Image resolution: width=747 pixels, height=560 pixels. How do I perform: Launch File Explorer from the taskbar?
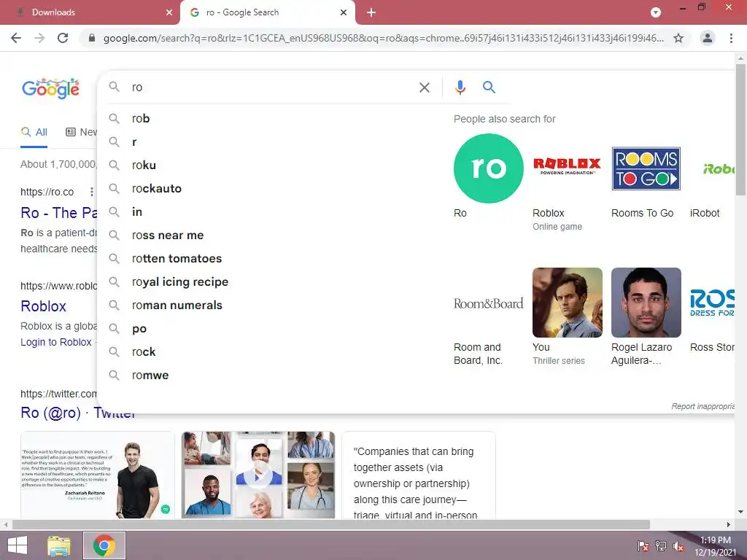coord(59,545)
